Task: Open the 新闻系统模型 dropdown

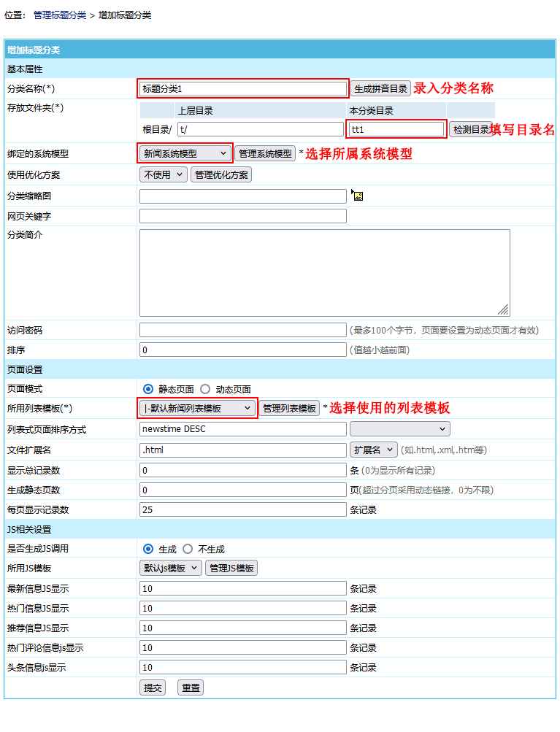Action: (185, 154)
